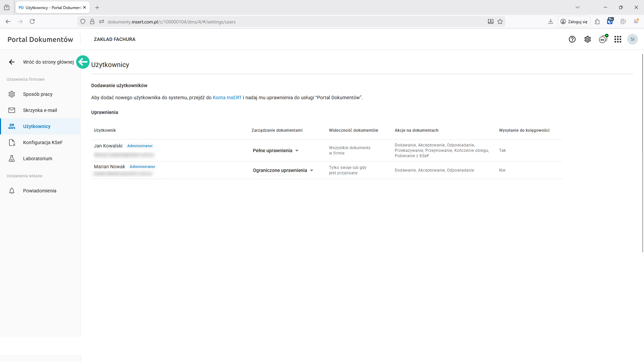
Task: Open settings via header gear icon
Action: point(588,39)
